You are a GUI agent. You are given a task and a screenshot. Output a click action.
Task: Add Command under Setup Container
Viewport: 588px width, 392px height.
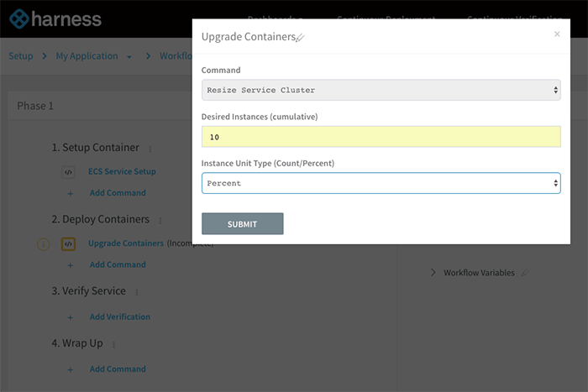coord(118,192)
